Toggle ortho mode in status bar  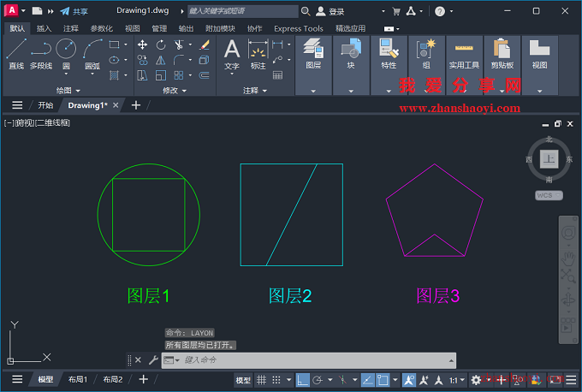(302, 380)
